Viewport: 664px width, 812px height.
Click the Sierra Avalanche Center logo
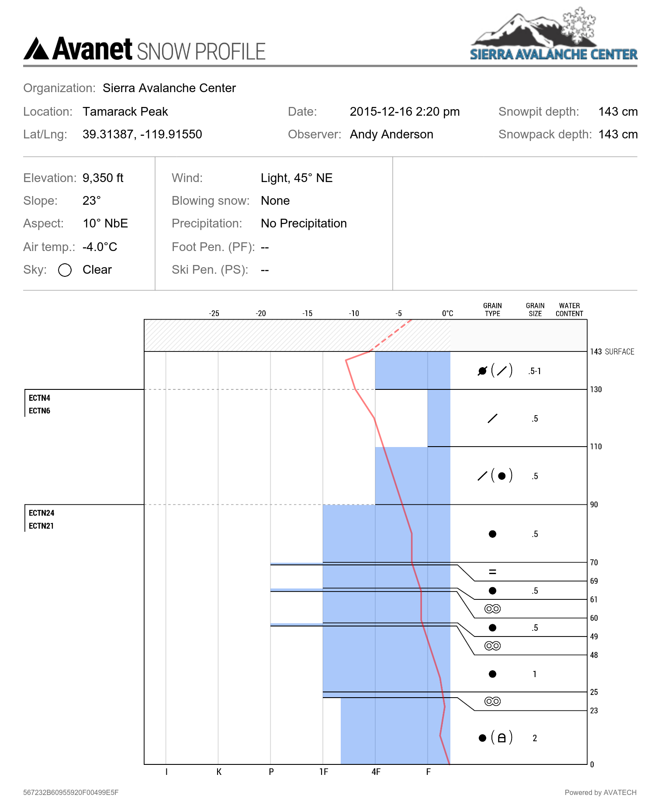click(x=553, y=34)
